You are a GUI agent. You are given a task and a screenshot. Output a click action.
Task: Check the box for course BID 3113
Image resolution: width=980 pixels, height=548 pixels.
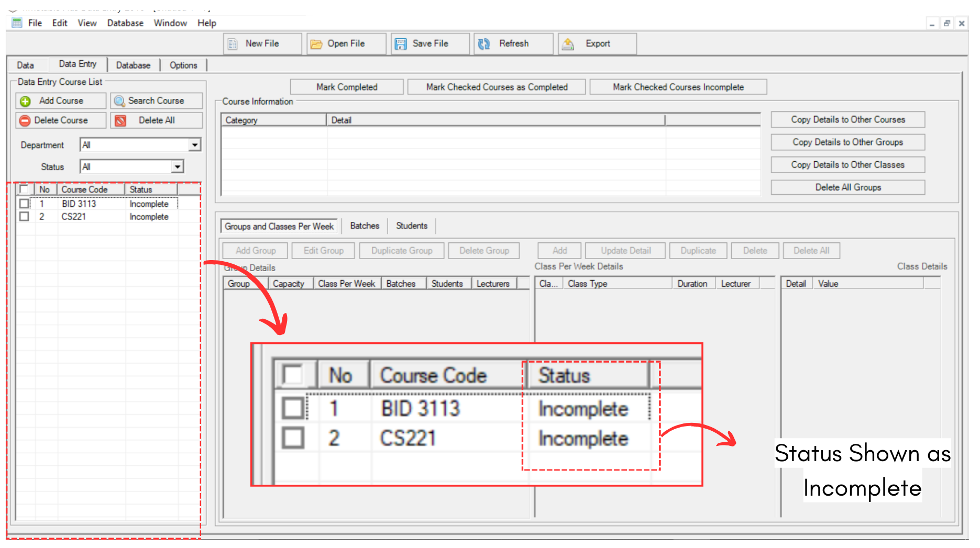coord(24,204)
